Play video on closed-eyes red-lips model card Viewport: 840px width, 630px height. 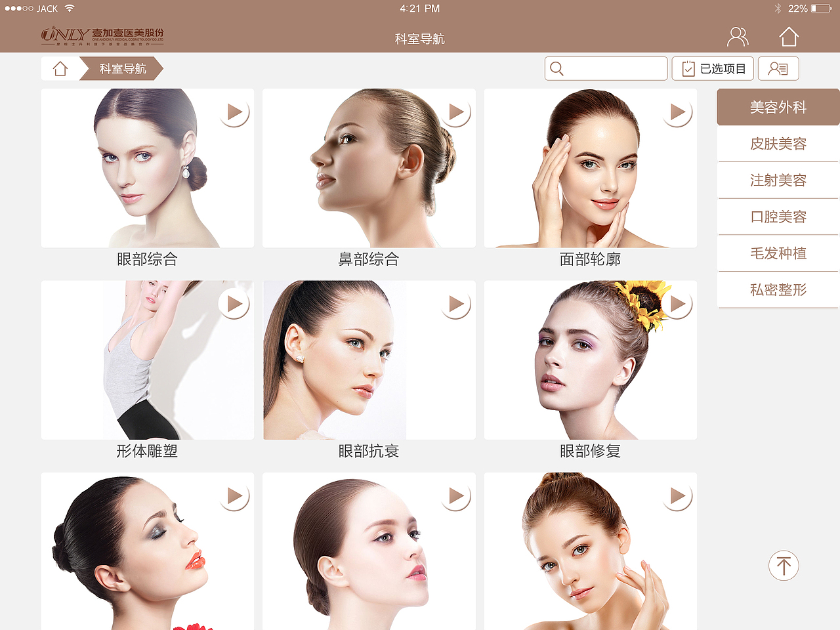(234, 497)
